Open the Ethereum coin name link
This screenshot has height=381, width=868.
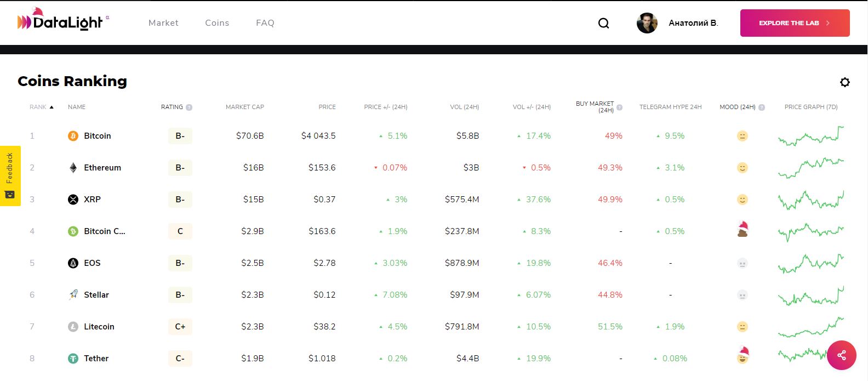click(x=102, y=168)
